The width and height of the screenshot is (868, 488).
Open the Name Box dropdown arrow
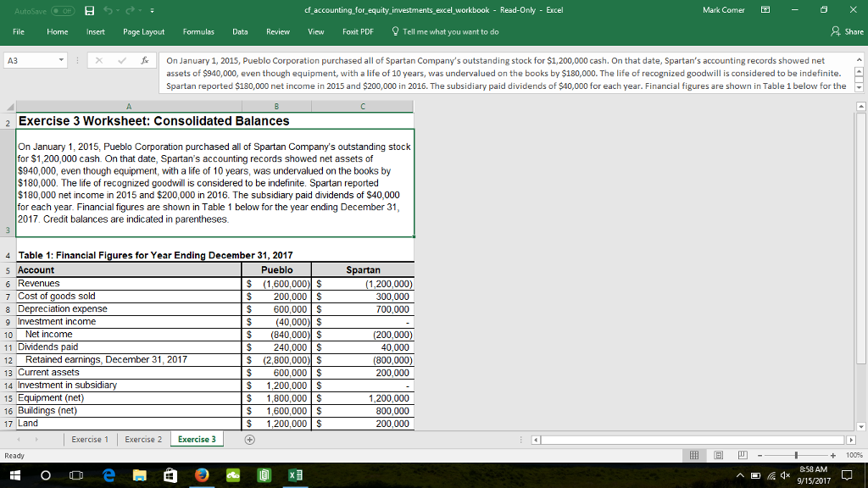click(x=62, y=61)
